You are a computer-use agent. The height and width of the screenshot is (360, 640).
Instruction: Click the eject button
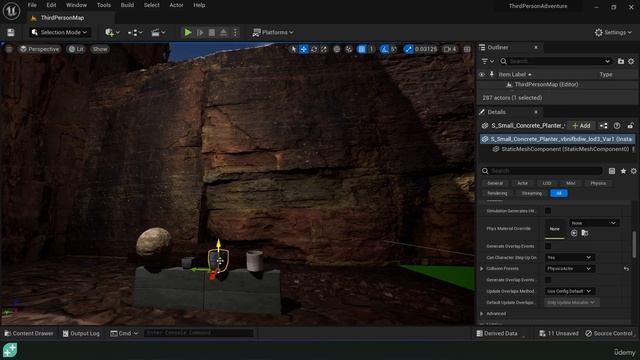[224, 32]
